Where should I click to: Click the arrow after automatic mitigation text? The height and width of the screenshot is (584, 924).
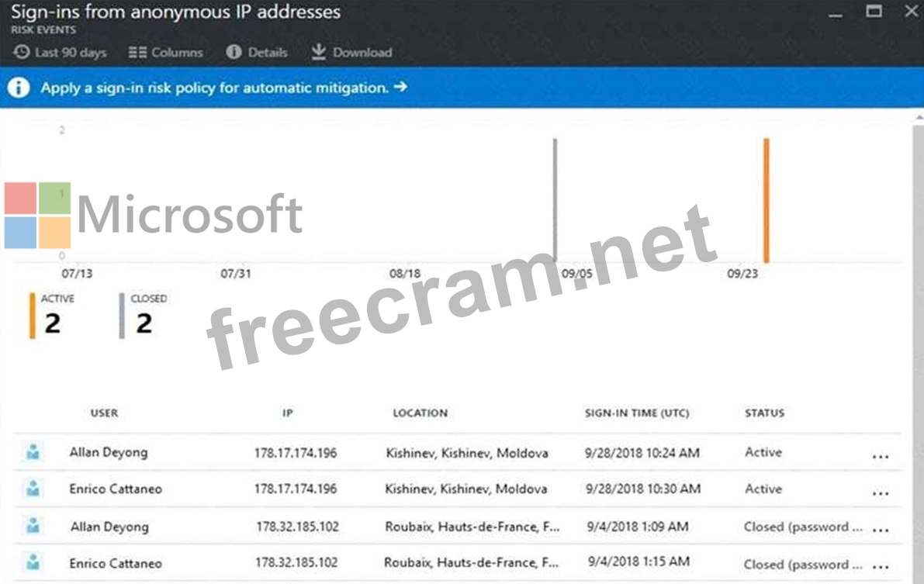401,87
